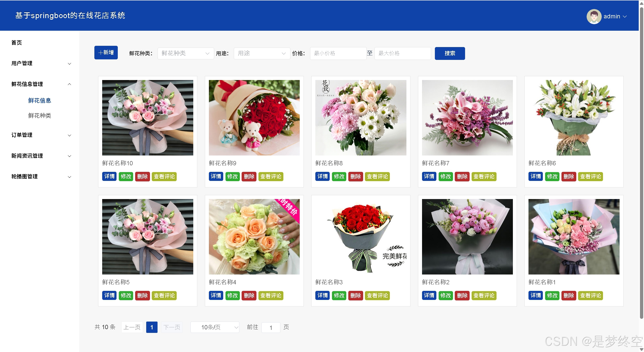Click the +新增 add button

pyautogui.click(x=106, y=53)
